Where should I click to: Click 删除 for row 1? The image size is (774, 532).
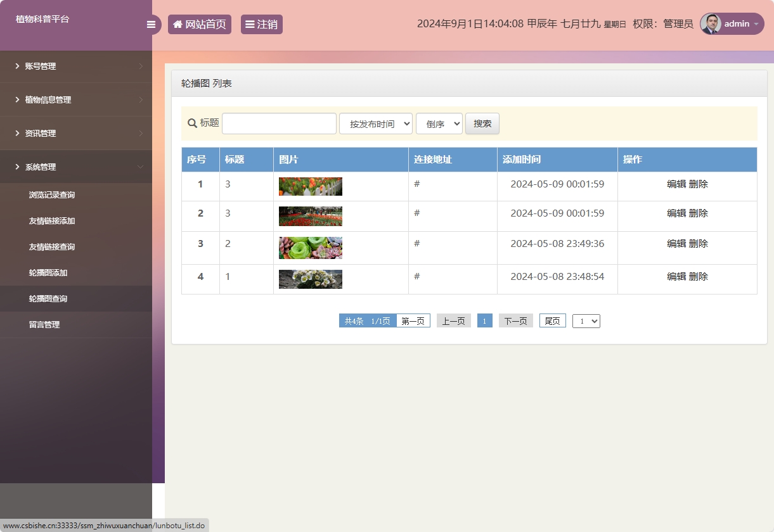699,184
